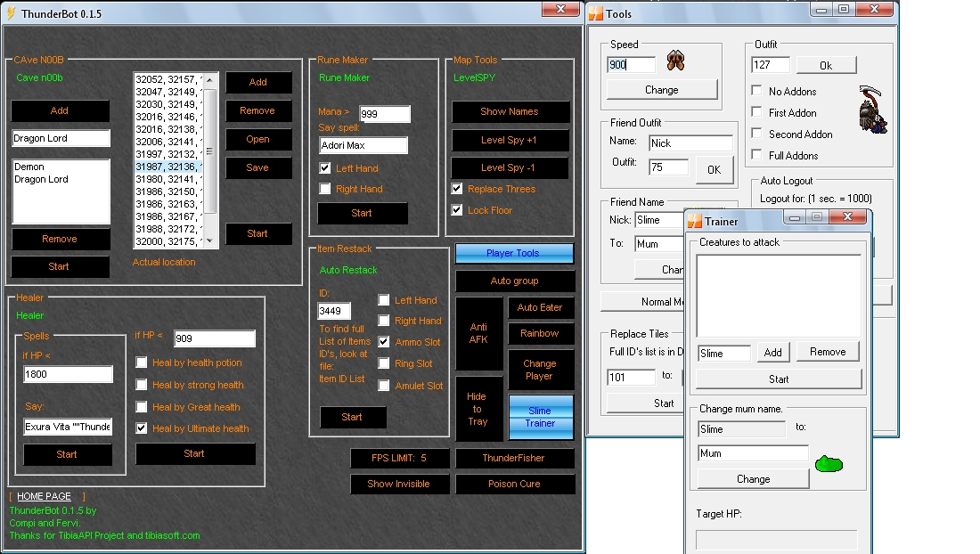Click the brown boots speed icon
980x554 pixels.
676,61
